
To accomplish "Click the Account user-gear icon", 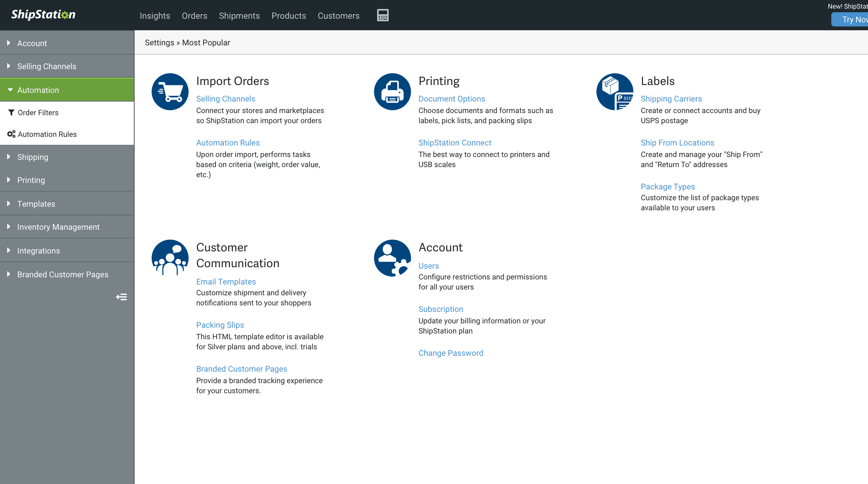I will [392, 258].
